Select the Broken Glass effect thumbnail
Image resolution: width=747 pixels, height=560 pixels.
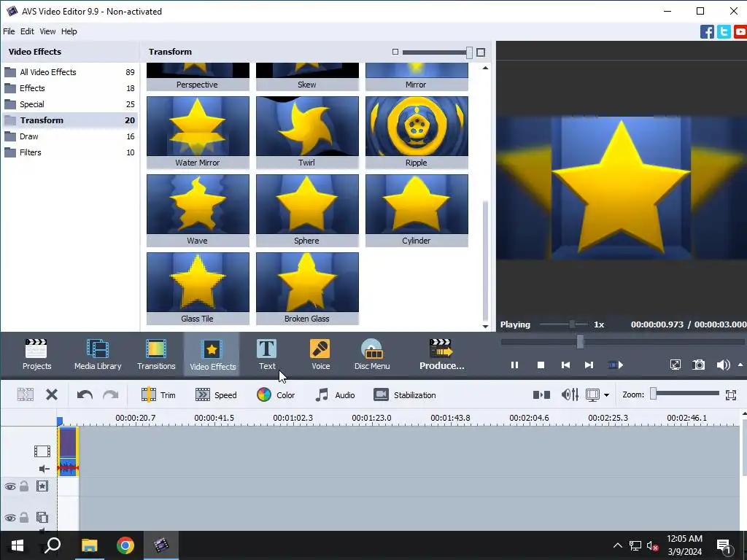click(x=307, y=289)
